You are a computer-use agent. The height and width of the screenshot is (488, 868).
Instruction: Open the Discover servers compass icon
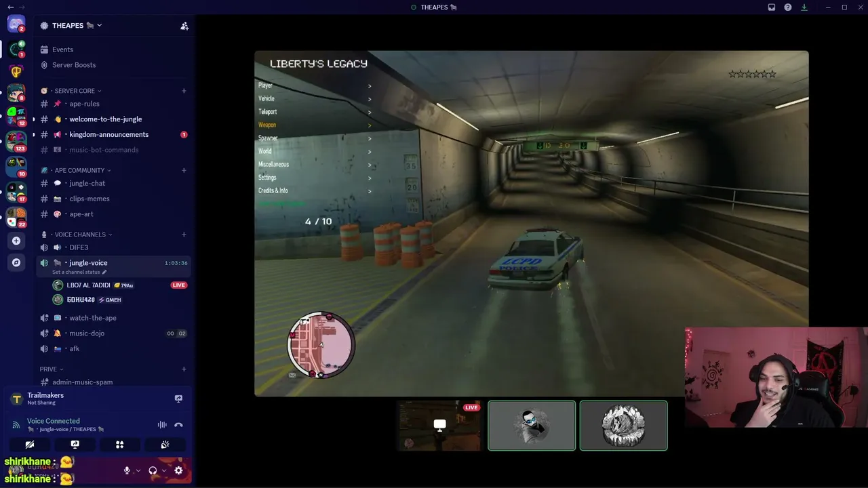[16, 262]
